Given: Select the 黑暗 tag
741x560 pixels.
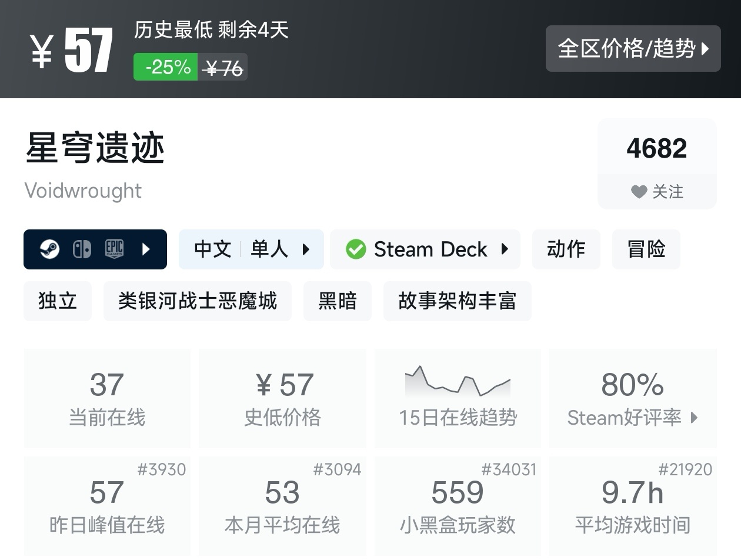Looking at the screenshot, I should 337,301.
